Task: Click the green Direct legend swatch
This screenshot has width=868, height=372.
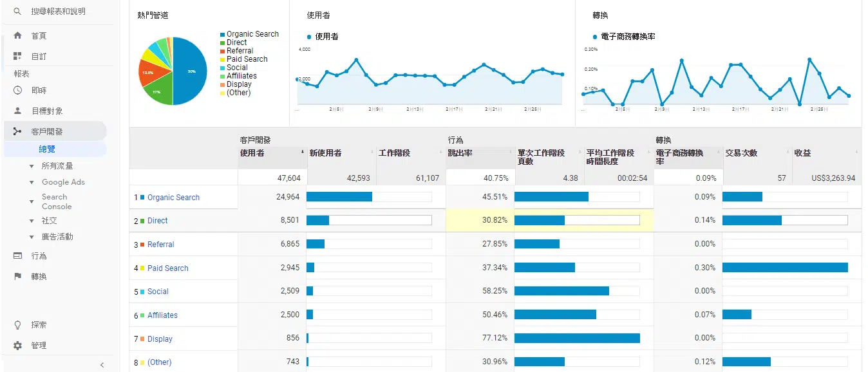Action: [x=222, y=42]
